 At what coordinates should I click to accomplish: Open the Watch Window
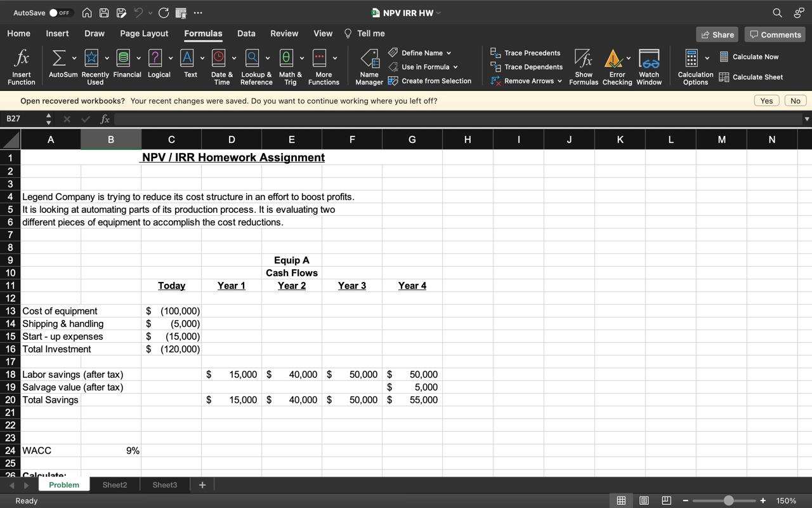coord(649,59)
